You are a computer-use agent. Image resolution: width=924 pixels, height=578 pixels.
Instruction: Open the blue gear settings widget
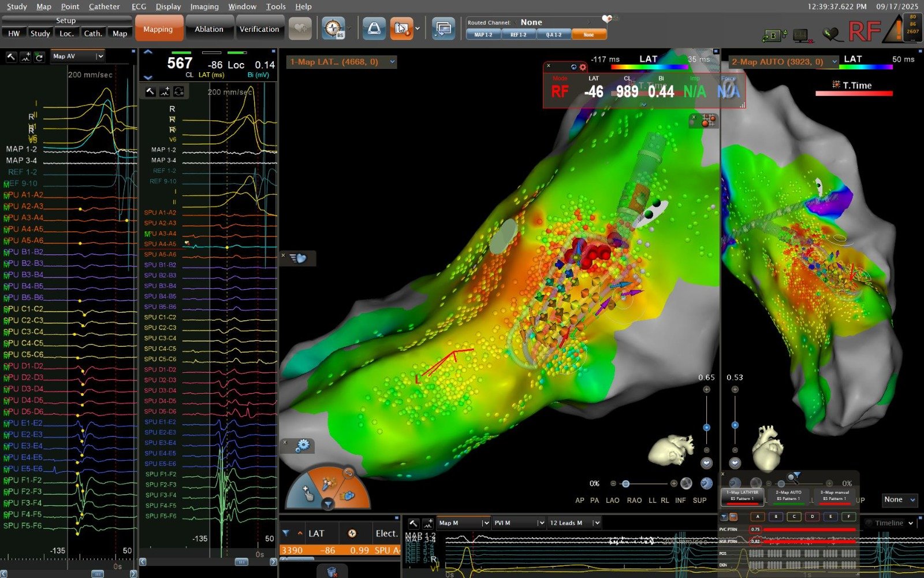302,446
